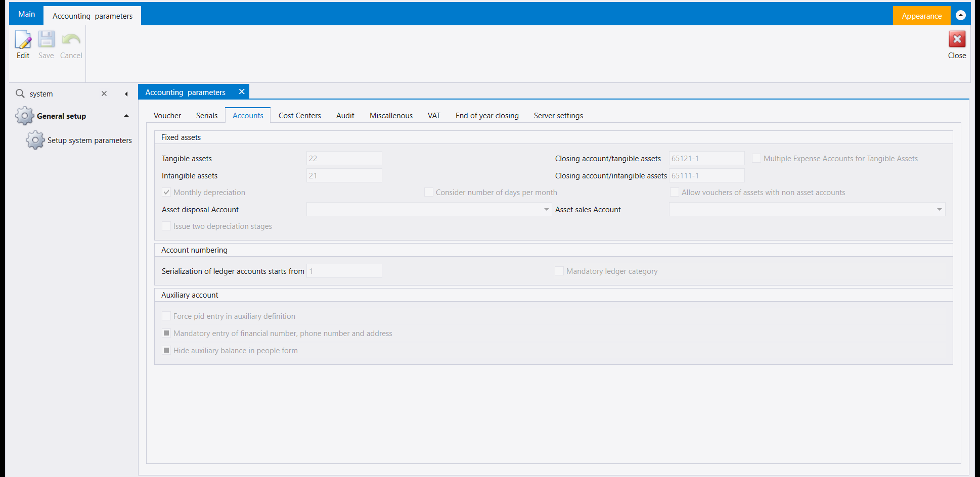
Task: Click Closing account/tangible assets field
Action: tap(706, 158)
